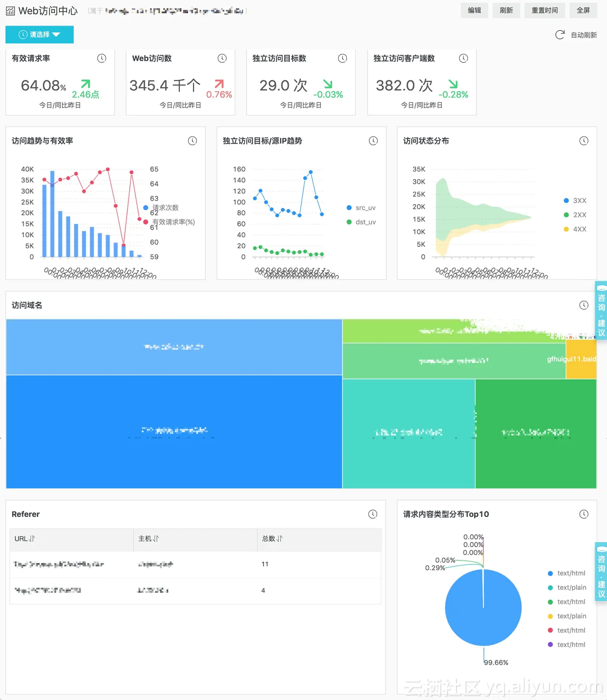This screenshot has height=700, width=607.
Task: Open time settings clock on Web访问数 card
Action: pyautogui.click(x=222, y=58)
